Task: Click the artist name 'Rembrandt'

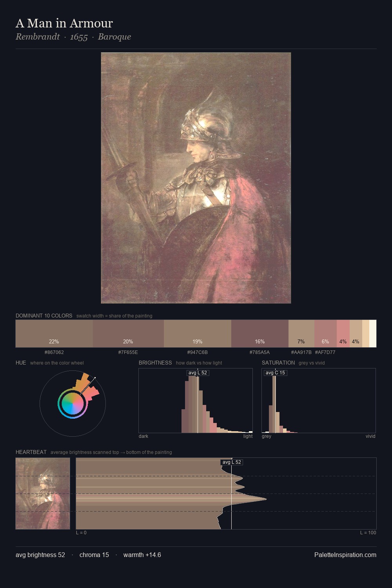Action: 38,37
